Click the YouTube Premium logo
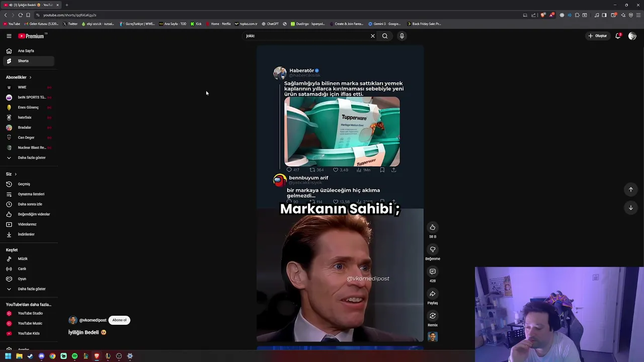The height and width of the screenshot is (362, 644). tap(31, 36)
